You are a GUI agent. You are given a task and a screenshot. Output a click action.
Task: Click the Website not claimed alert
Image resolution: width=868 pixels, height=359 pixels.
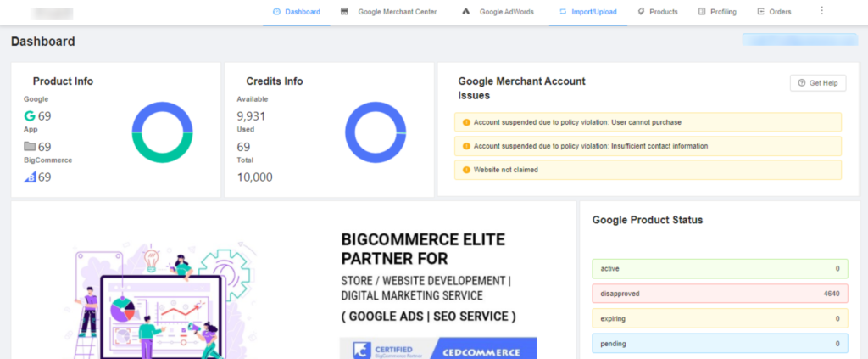coord(648,170)
